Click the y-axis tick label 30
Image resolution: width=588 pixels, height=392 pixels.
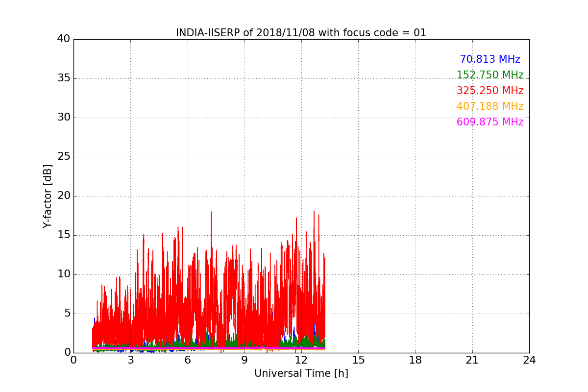click(63, 118)
